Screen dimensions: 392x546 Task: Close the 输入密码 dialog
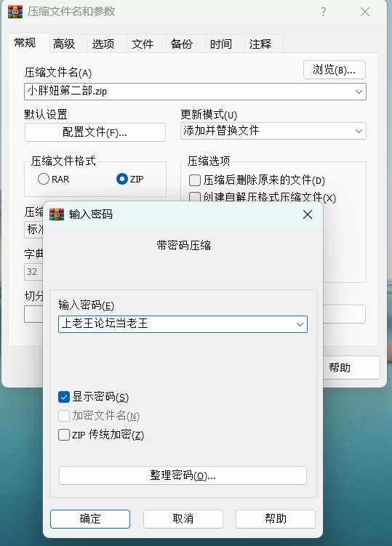[308, 214]
